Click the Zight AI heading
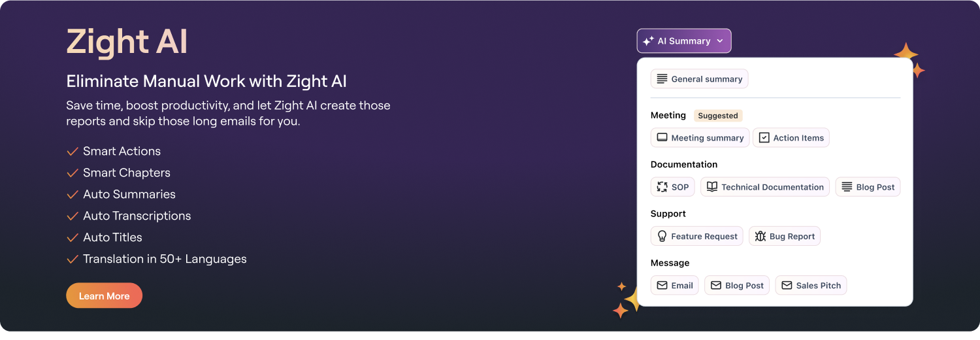The image size is (980, 340). tap(127, 42)
